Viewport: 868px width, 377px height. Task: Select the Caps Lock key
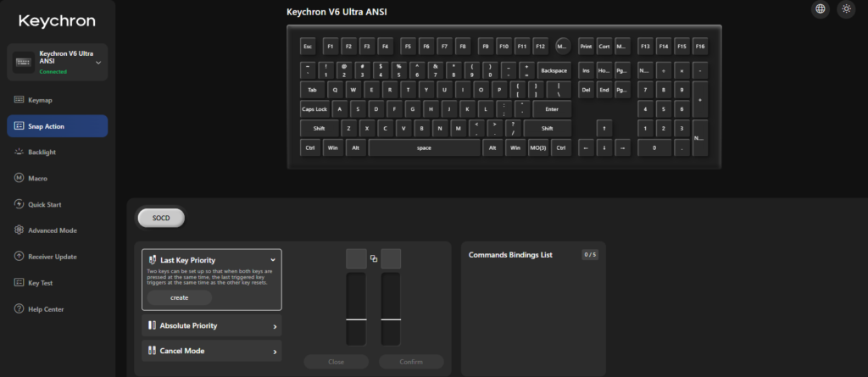coord(315,109)
